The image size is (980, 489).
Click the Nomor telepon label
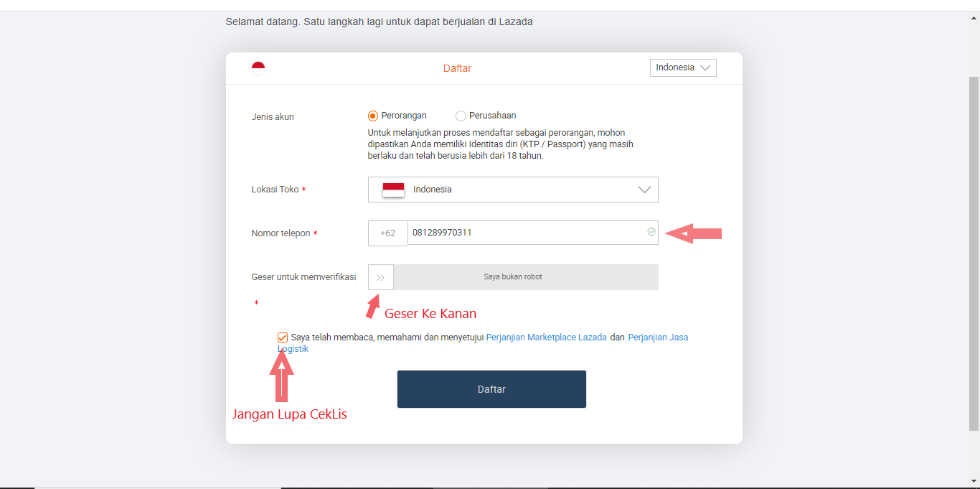(281, 233)
